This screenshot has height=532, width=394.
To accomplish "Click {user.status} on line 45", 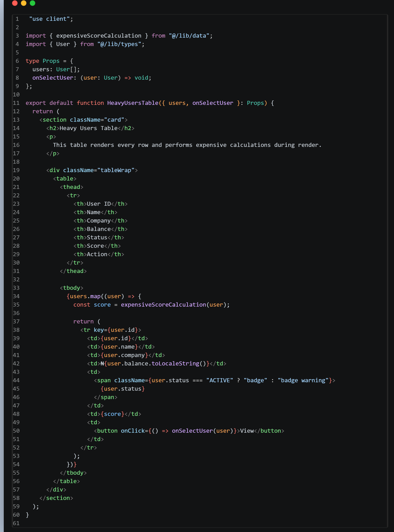I will pyautogui.click(x=123, y=389).
